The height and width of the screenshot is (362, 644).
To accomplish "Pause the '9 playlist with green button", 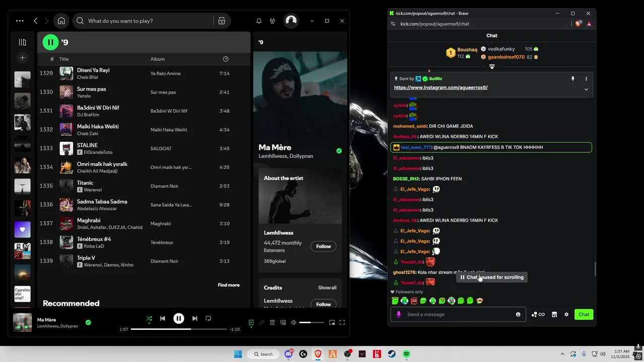I will tap(50, 42).
